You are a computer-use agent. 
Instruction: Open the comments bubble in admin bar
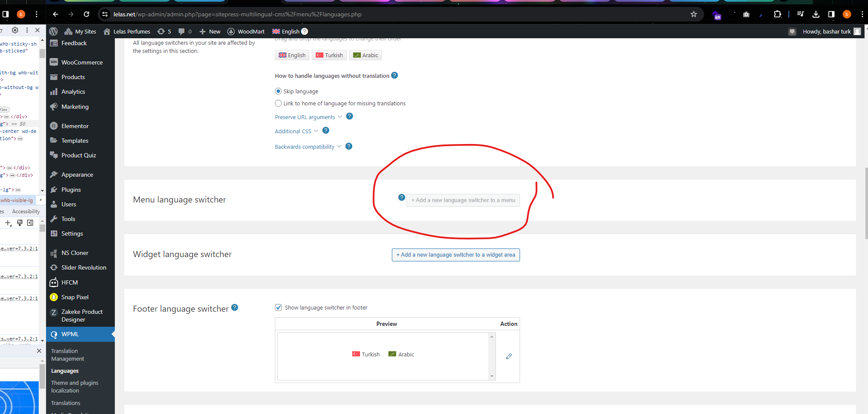click(x=185, y=31)
